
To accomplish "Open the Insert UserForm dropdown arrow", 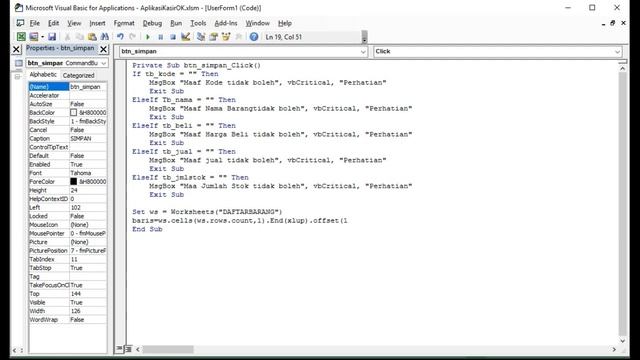I will pyautogui.click(x=42, y=37).
